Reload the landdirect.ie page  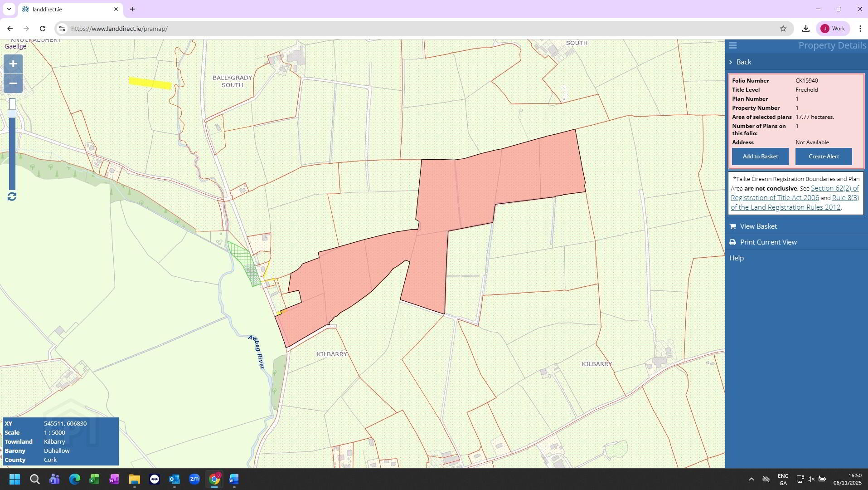pyautogui.click(x=43, y=29)
